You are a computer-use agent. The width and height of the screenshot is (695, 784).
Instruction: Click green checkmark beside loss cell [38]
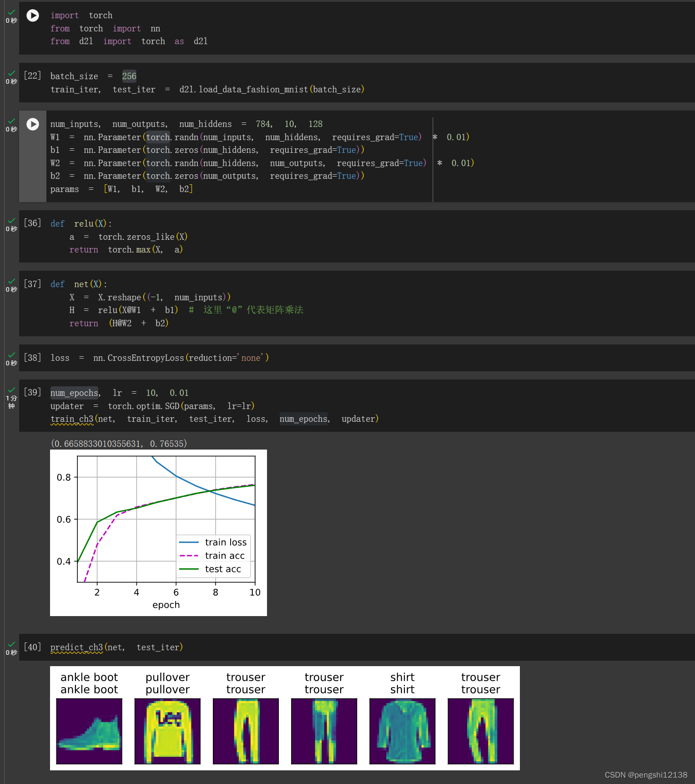coord(12,355)
